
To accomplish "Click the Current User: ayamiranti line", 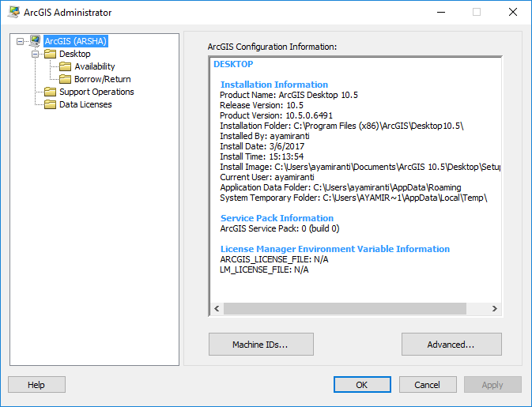I will [x=267, y=177].
